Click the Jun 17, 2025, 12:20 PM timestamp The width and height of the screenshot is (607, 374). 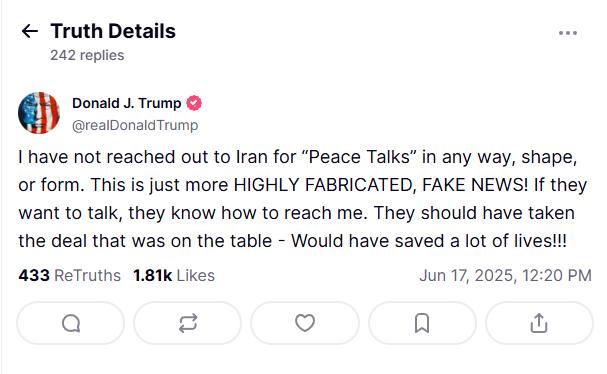point(505,276)
